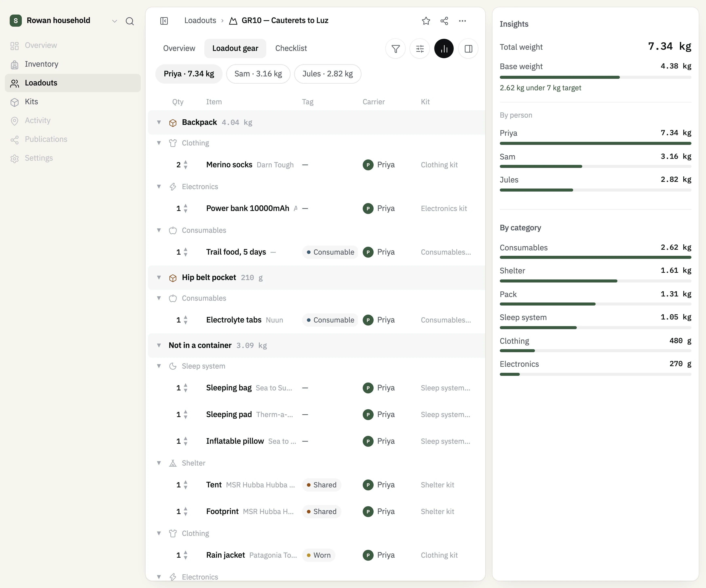Screen dimensions: 706x588
Task: Select the Jules 2.82 kg person chip
Action: [328, 74]
